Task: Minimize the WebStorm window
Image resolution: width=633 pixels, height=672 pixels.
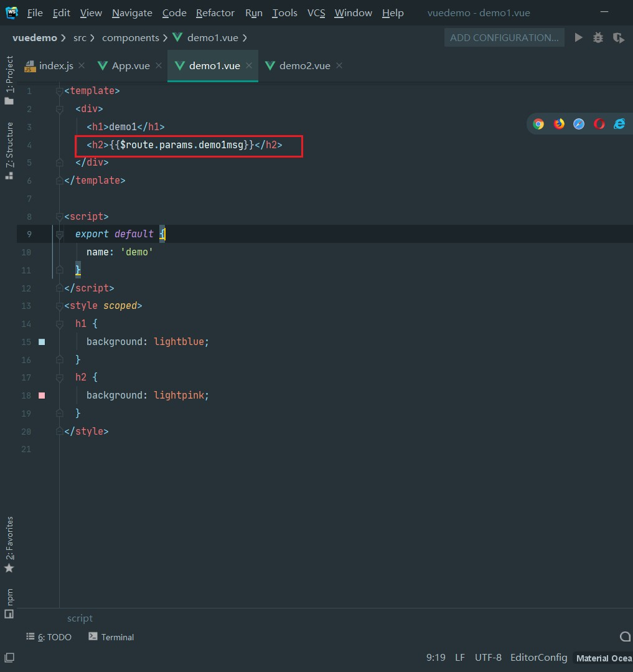Action: [604, 12]
